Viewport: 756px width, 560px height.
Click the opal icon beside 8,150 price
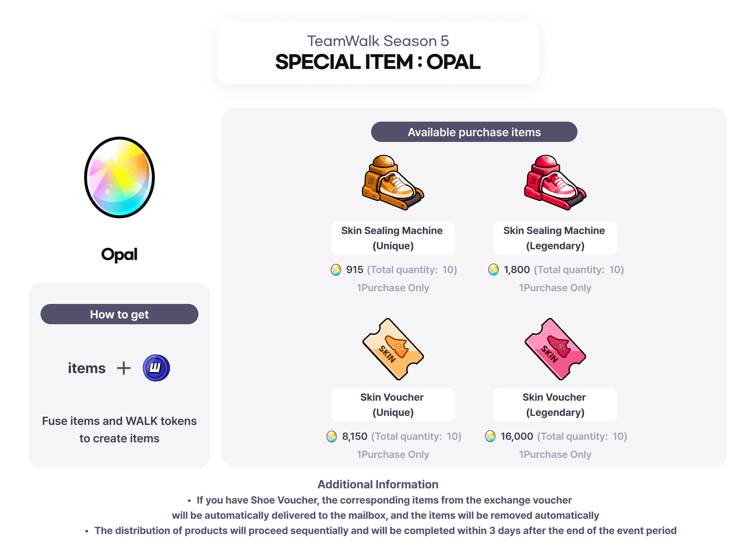pos(332,436)
